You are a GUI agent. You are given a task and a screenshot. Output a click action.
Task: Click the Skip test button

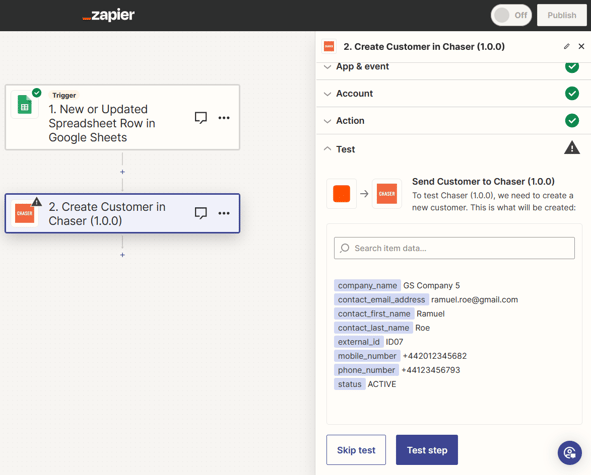[356, 450]
